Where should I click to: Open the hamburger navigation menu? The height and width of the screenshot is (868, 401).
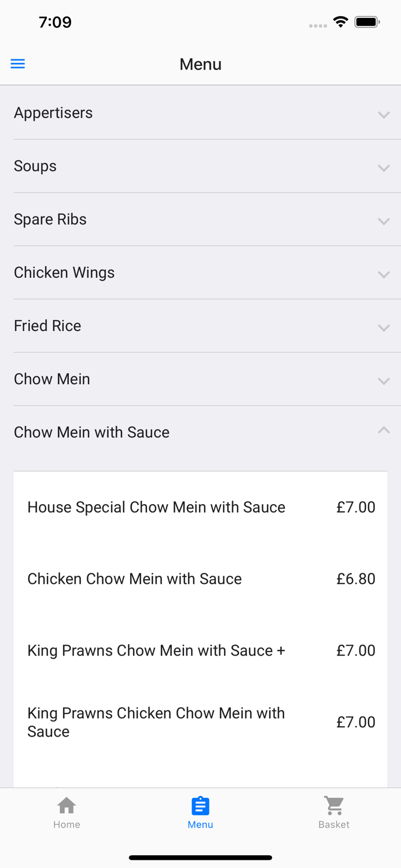17,64
